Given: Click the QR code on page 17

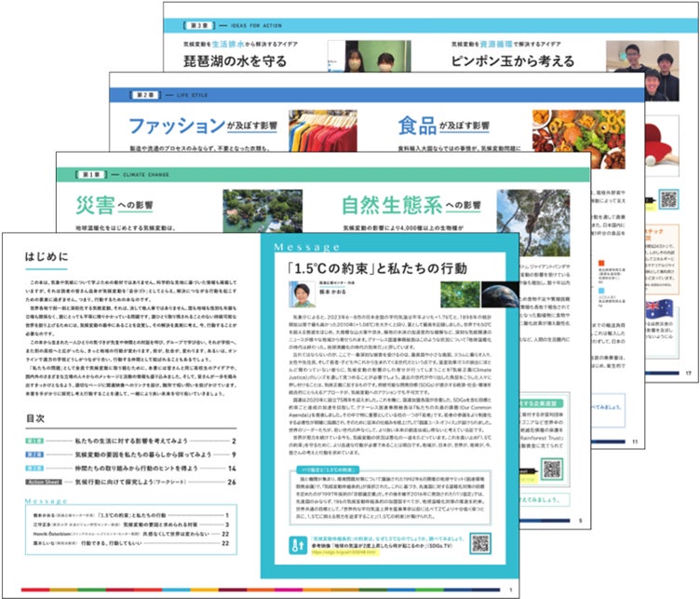Looking at the screenshot, I should [x=668, y=199].
